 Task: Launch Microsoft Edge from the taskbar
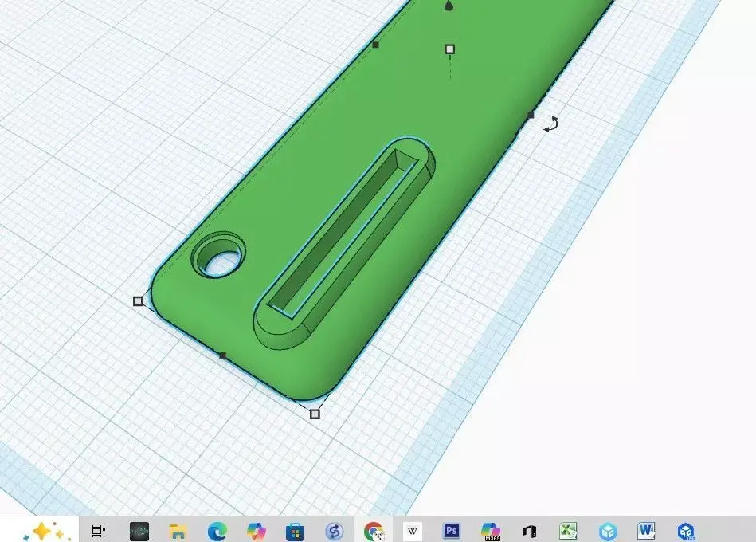click(x=217, y=532)
